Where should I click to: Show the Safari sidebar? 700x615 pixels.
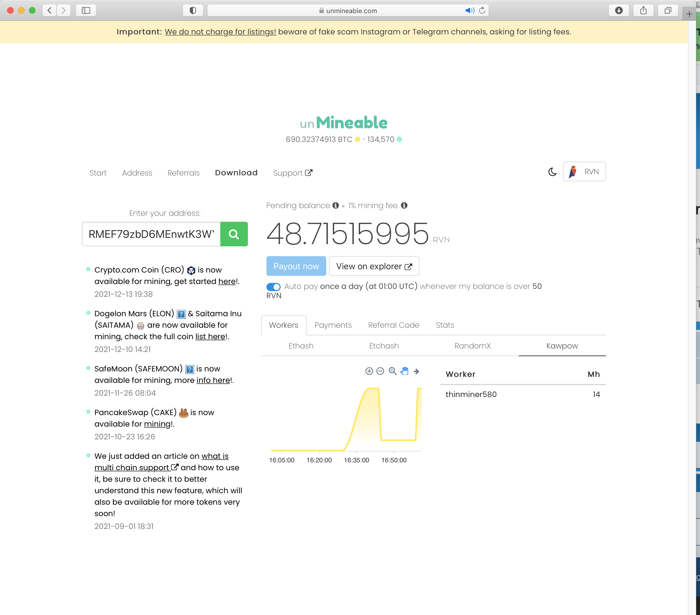pos(86,10)
